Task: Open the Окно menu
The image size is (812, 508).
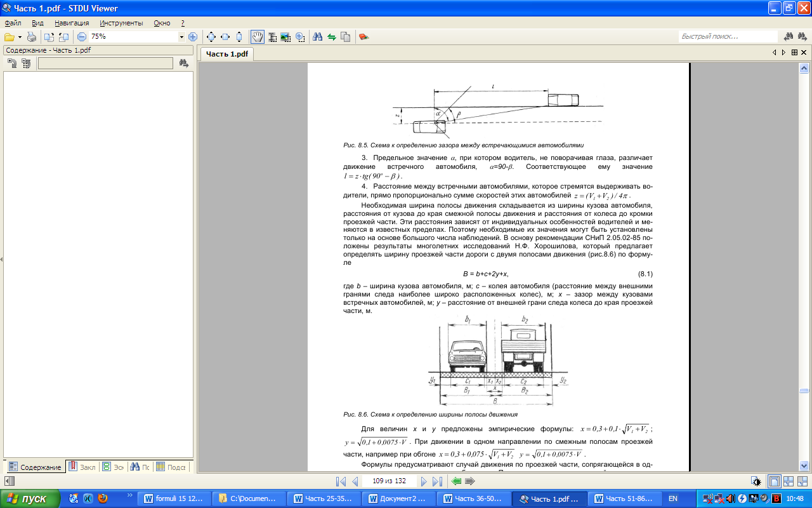Action: tap(162, 23)
